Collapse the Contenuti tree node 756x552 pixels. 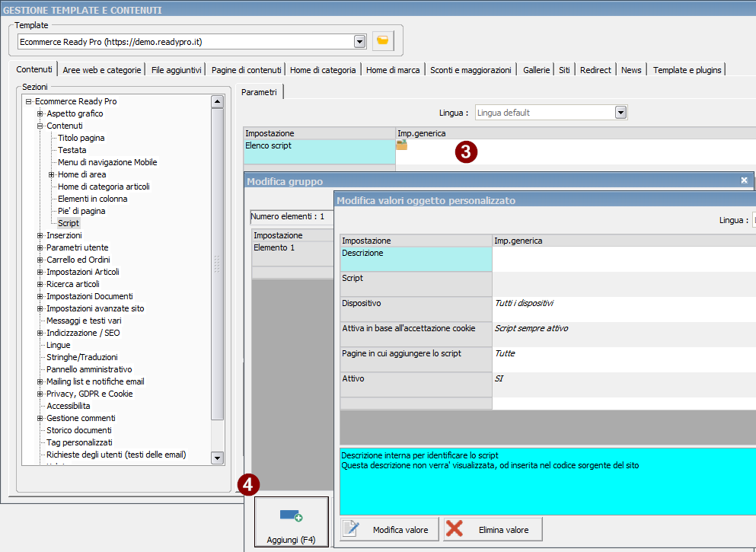(x=40, y=126)
